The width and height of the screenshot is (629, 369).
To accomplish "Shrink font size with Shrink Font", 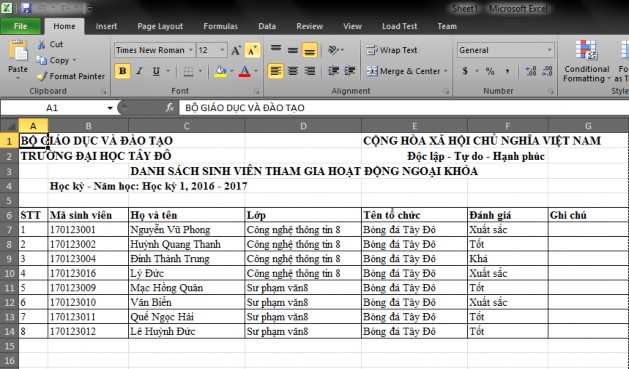I will point(252,50).
